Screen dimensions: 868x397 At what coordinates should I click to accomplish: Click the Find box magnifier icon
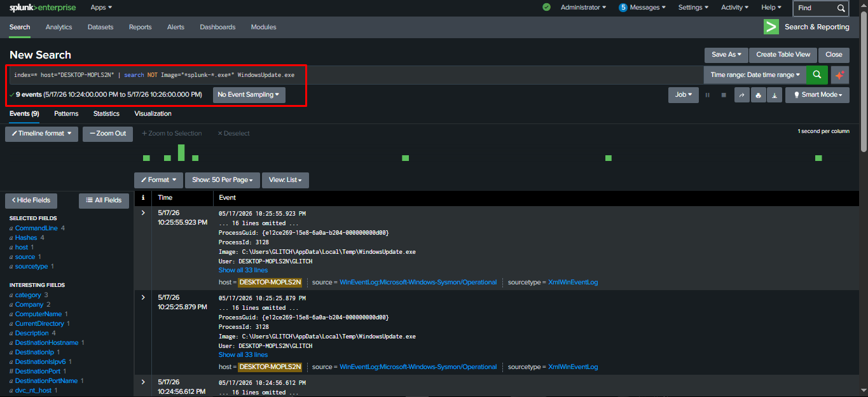(841, 8)
